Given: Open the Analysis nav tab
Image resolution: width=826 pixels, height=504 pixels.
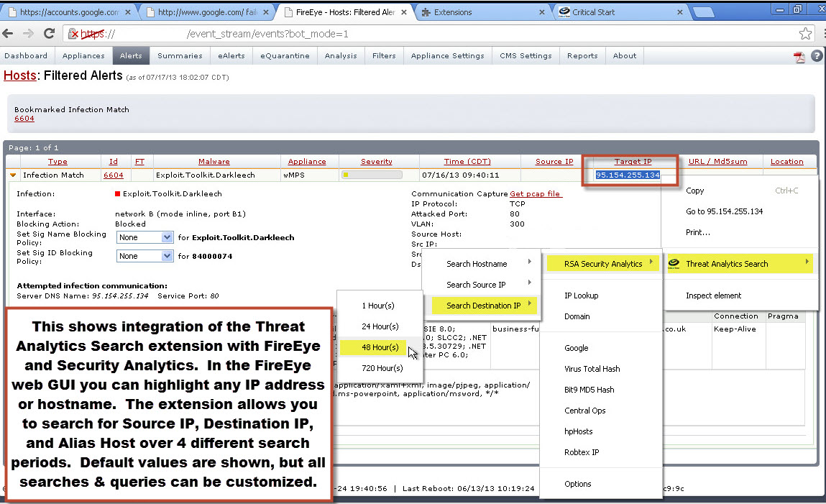Looking at the screenshot, I should (x=341, y=55).
